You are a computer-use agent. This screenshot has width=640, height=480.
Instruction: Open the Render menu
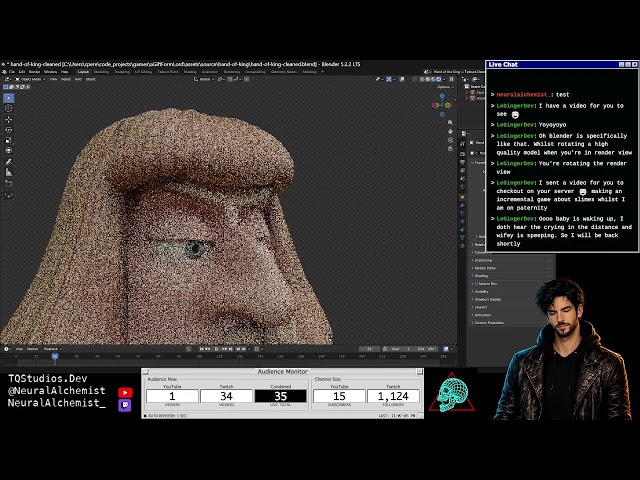point(34,72)
